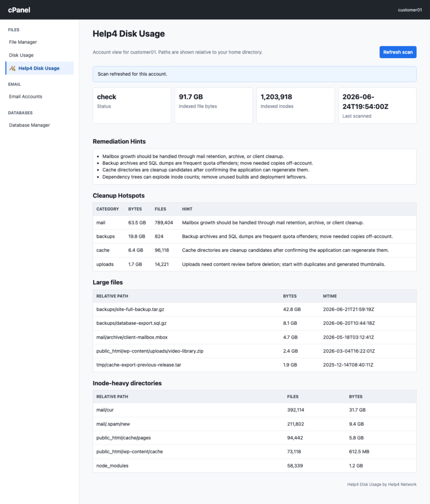Select the 789,404 files cell
The image size is (430, 504).
[164, 222]
